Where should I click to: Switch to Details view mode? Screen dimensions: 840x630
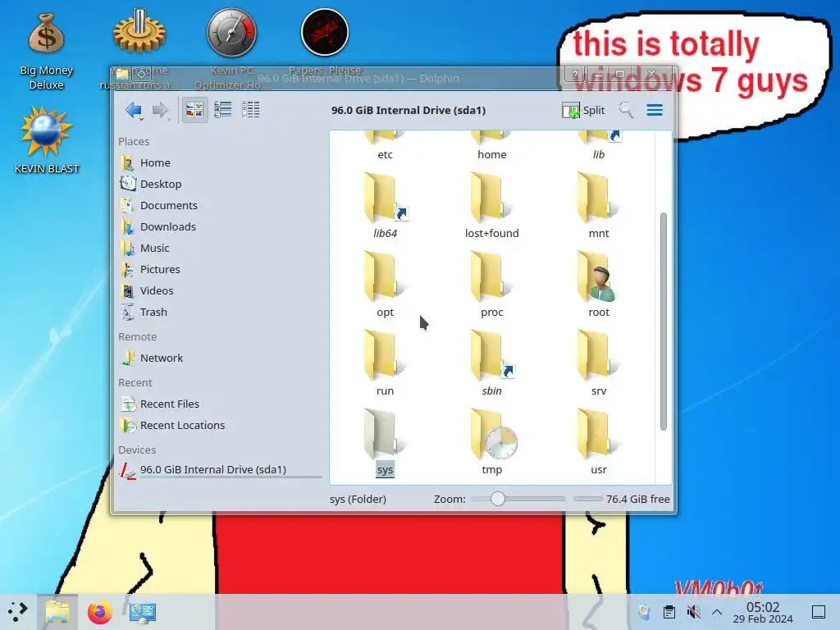tap(251, 110)
